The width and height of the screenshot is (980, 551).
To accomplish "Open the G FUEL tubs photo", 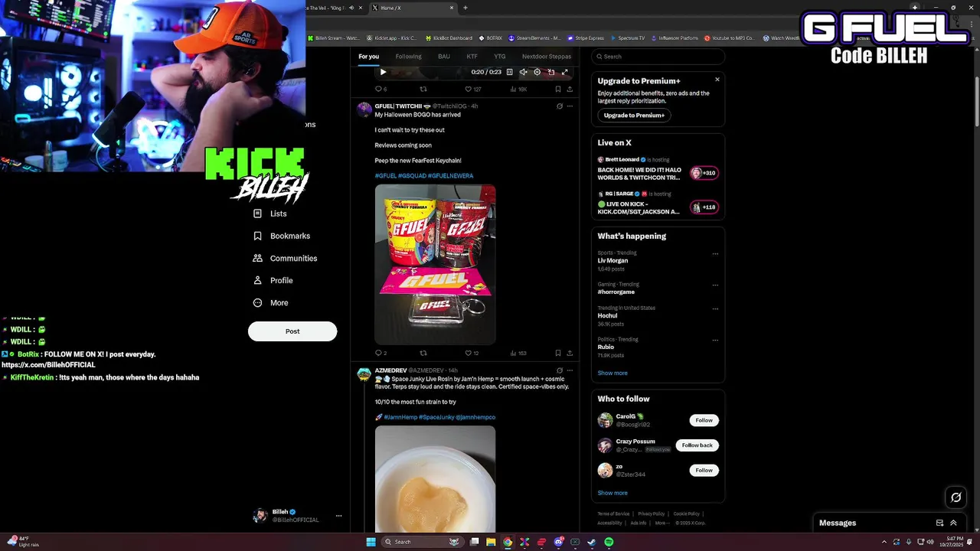I will tap(435, 264).
